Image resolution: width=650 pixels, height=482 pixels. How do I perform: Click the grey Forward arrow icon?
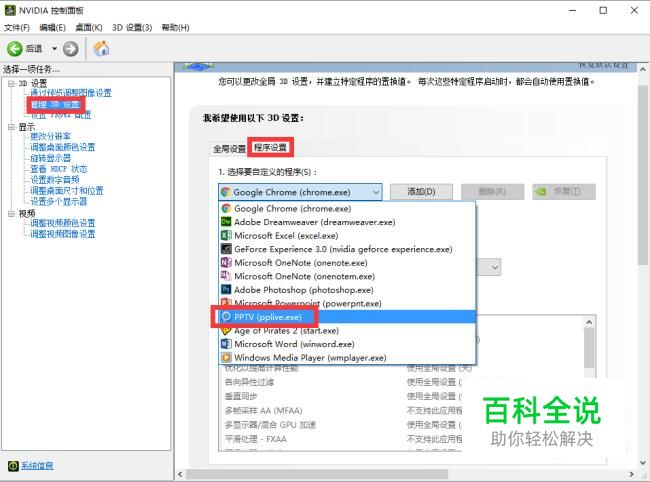tap(70, 49)
